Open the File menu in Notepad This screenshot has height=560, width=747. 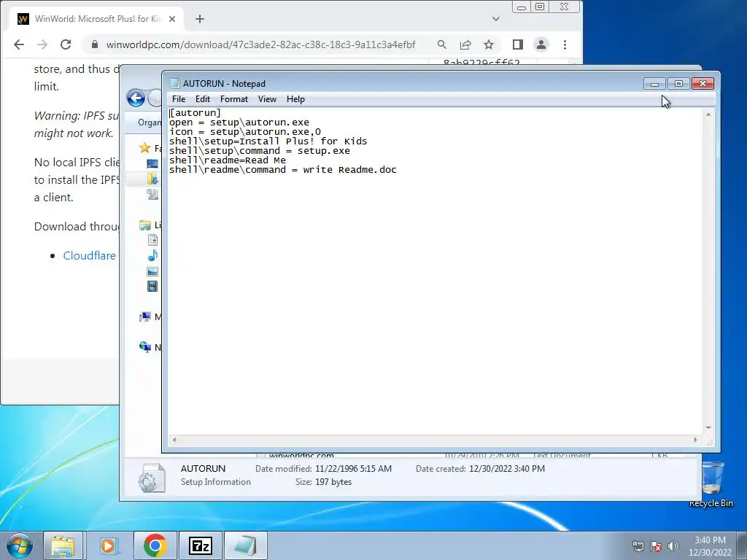tap(179, 99)
